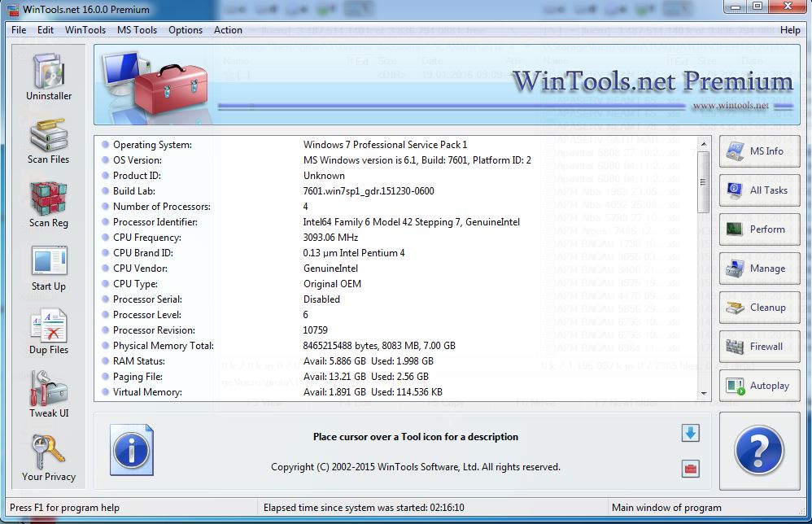The height and width of the screenshot is (524, 812).
Task: Click the Autoplay button
Action: 759,386
